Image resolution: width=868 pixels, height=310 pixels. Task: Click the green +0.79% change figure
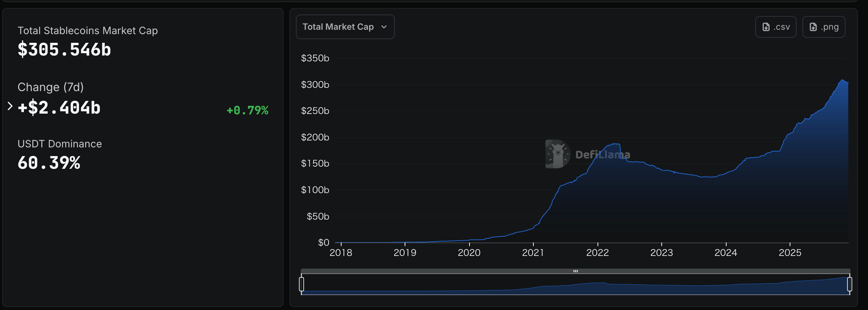coord(247,110)
